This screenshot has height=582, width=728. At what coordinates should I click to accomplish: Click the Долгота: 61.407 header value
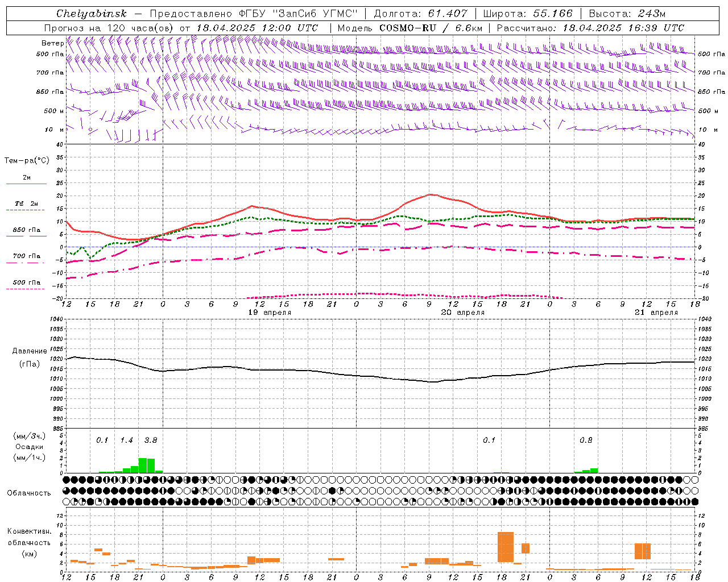pyautogui.click(x=420, y=14)
